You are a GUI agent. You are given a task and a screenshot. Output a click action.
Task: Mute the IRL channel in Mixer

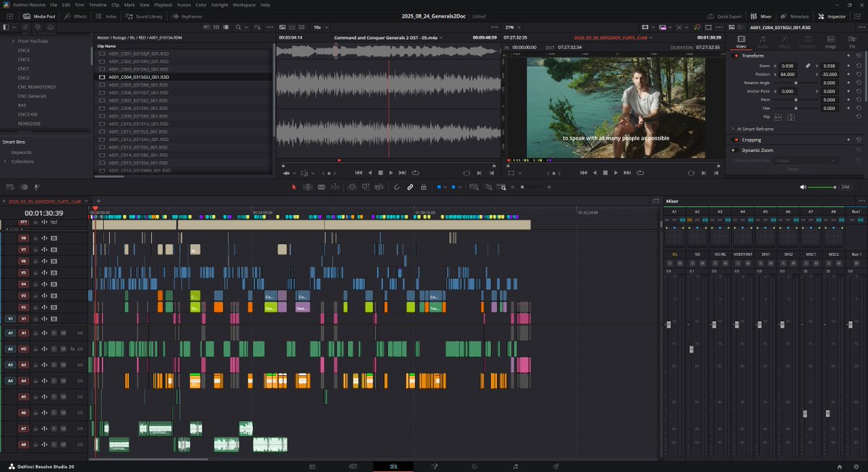pos(680,263)
